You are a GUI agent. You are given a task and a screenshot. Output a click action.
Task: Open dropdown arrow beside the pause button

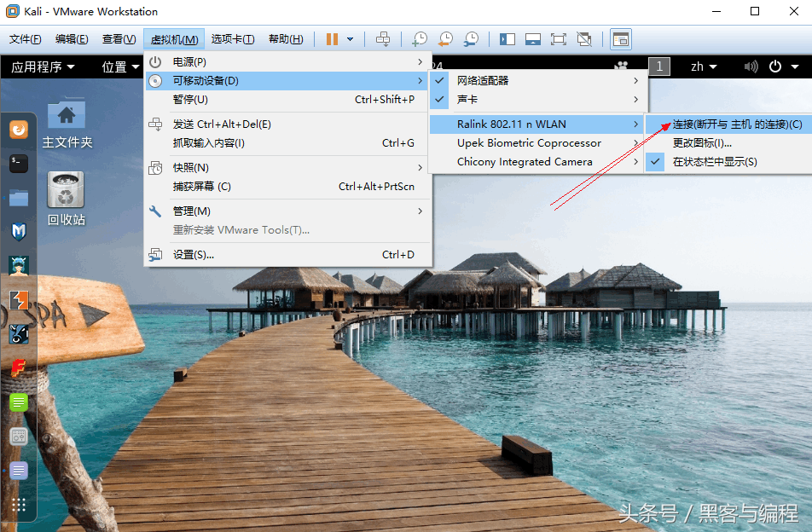(x=350, y=39)
